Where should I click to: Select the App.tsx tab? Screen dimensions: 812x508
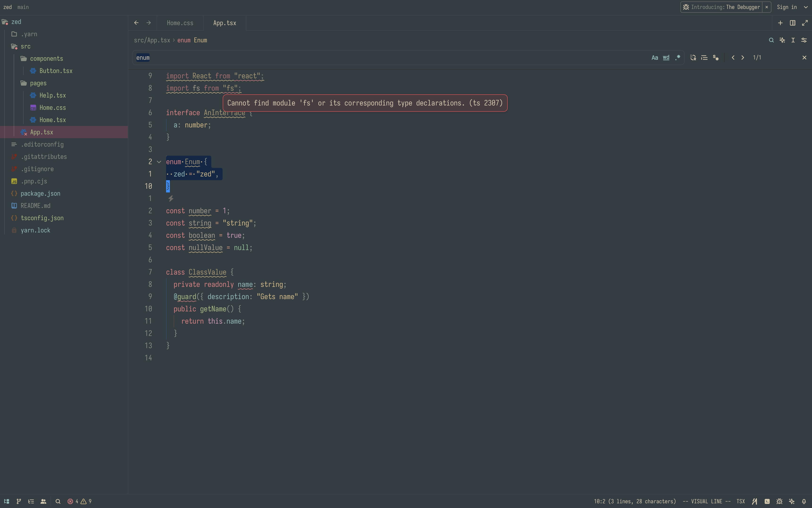[x=225, y=23]
